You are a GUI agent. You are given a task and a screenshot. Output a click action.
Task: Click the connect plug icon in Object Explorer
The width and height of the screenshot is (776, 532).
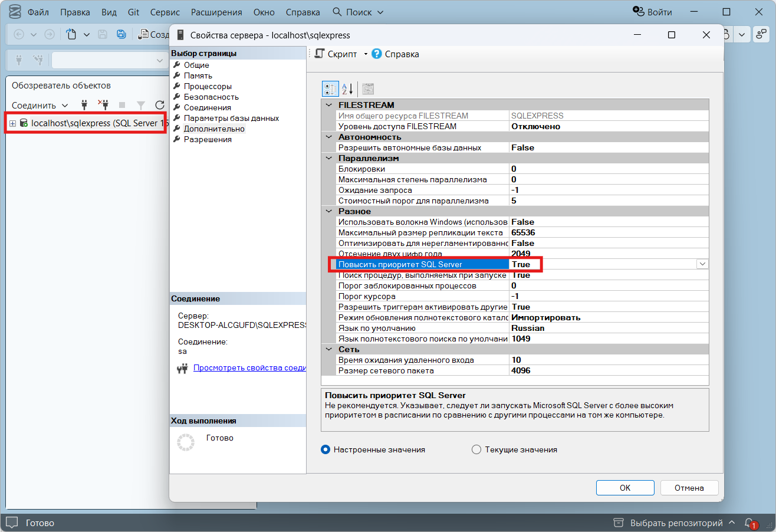coord(84,105)
